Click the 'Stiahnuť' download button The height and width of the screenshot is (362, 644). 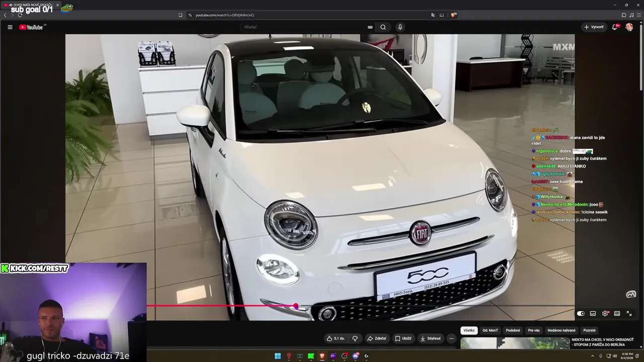click(x=431, y=338)
